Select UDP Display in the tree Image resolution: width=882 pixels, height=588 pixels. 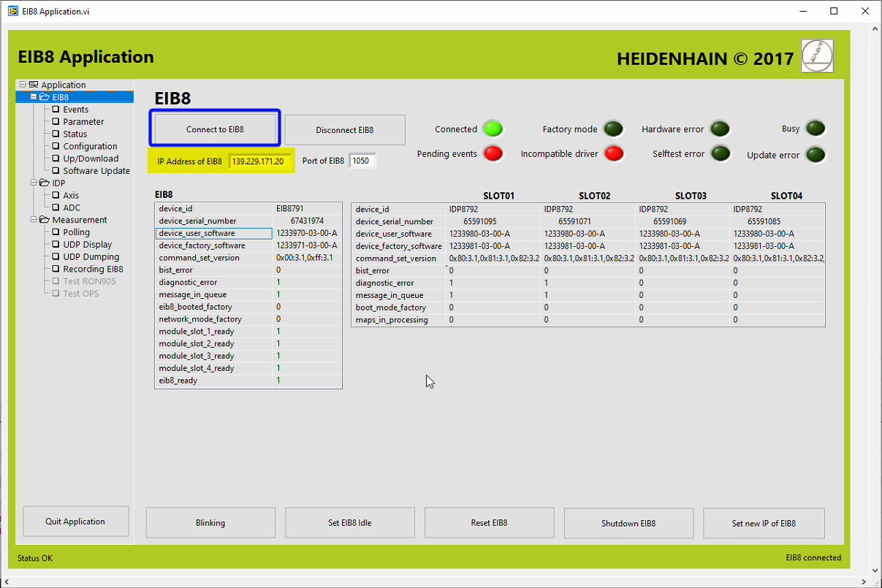[x=88, y=245]
